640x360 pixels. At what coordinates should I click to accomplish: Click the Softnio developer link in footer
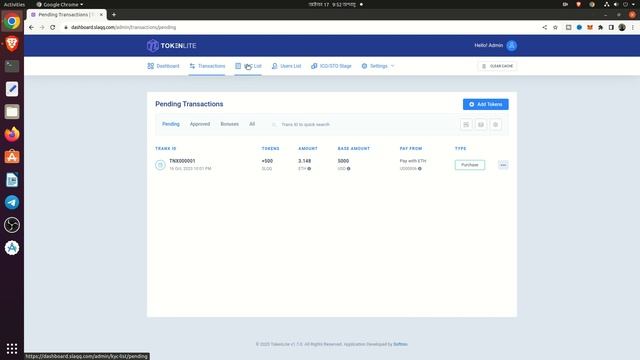click(400, 344)
